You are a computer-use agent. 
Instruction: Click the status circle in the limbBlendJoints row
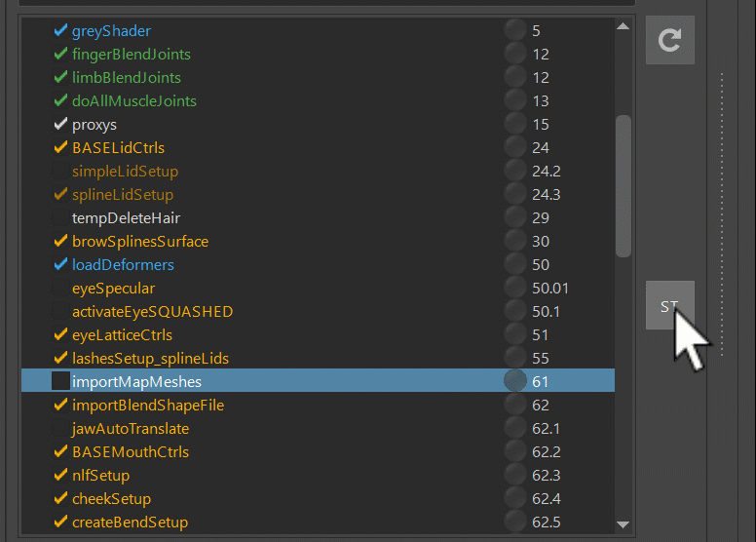coord(515,77)
